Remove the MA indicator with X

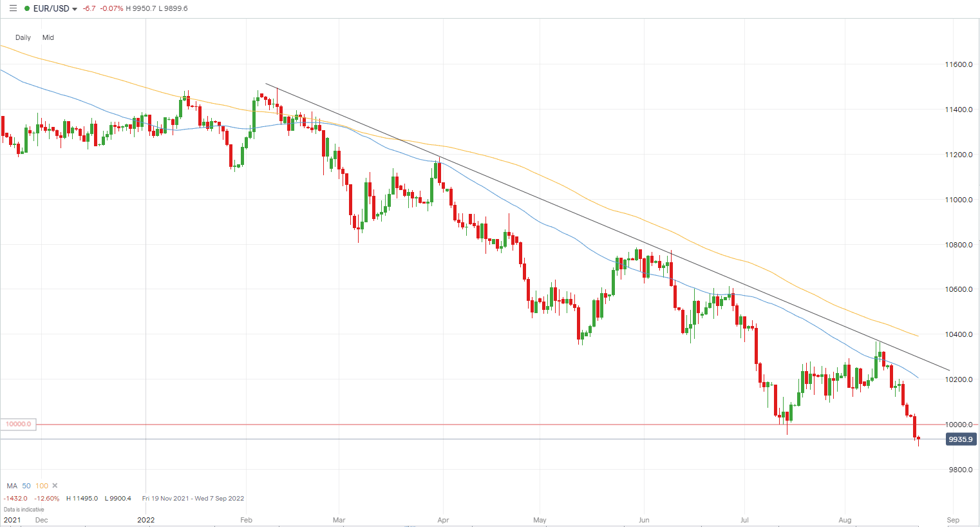pos(55,486)
